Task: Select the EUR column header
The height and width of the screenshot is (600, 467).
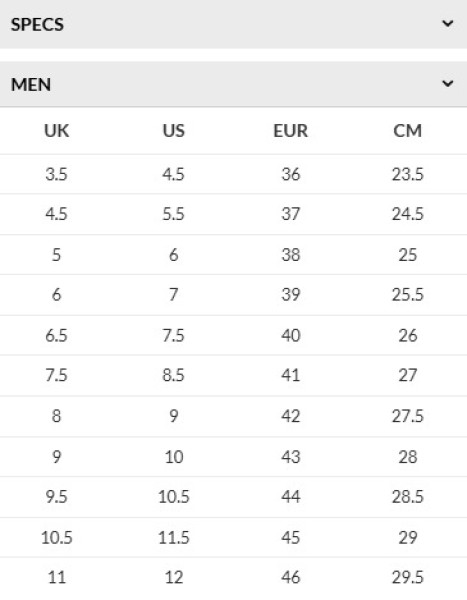Action: [291, 131]
